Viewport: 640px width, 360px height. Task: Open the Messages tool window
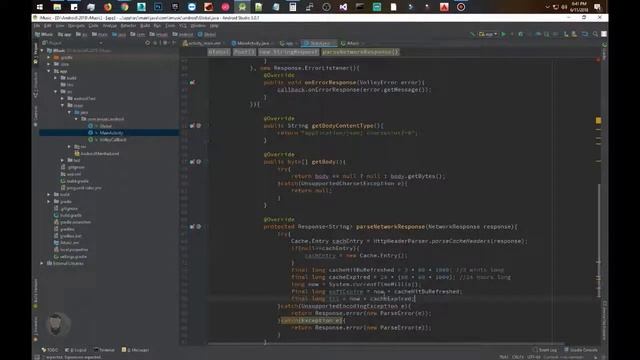point(136,350)
